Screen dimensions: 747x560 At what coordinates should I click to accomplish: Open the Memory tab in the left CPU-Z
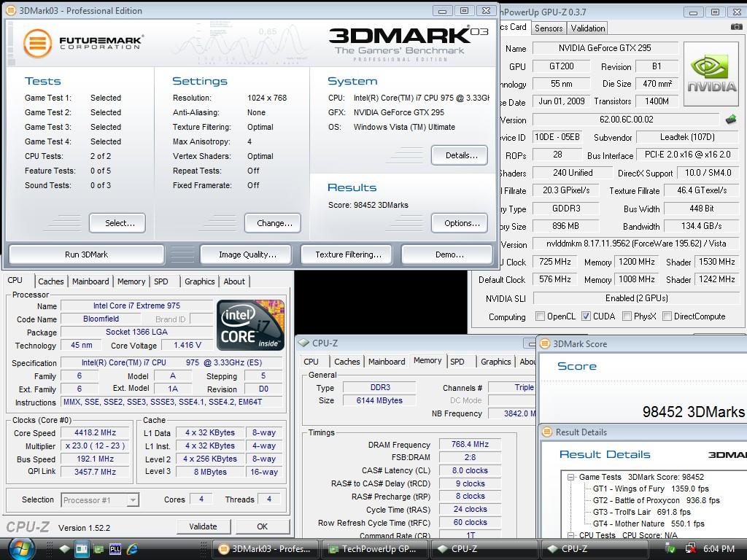click(x=131, y=281)
